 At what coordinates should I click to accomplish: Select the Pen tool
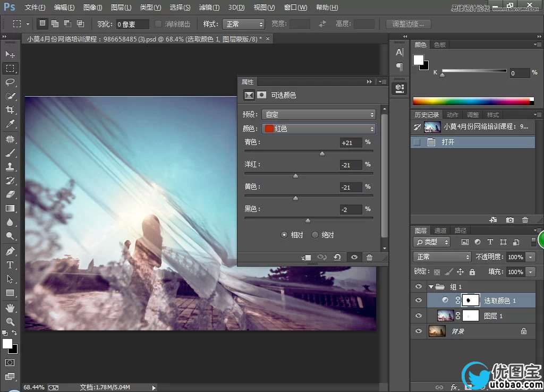pos(10,251)
